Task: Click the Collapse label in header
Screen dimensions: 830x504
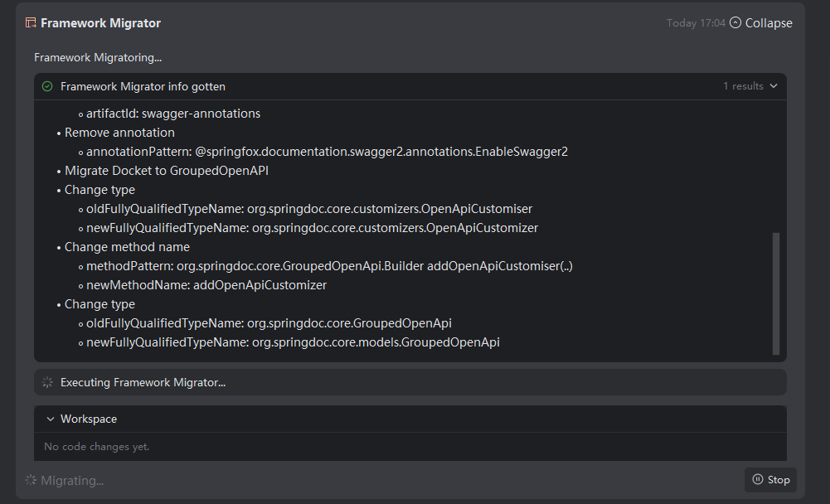Action: coord(769,23)
